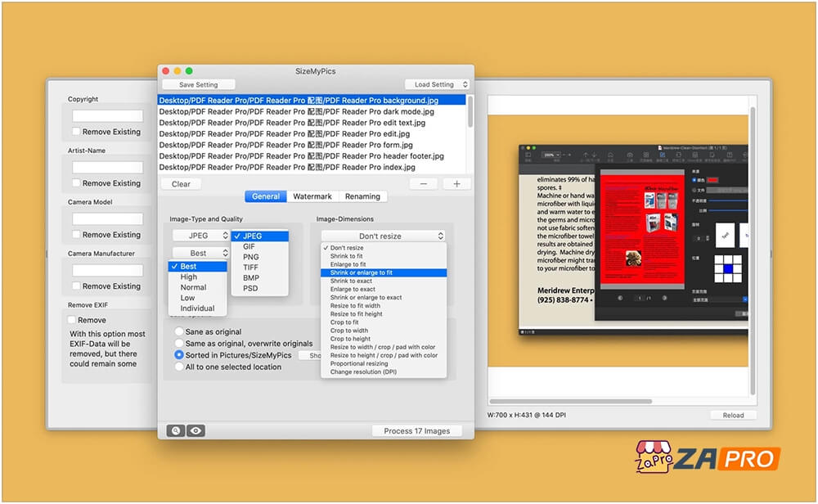
Task: Select 'All to one selected location' radio
Action: (179, 367)
